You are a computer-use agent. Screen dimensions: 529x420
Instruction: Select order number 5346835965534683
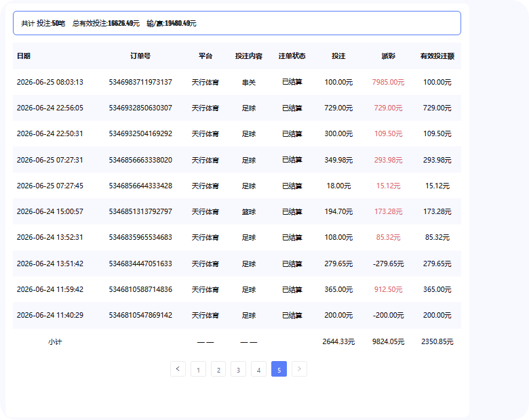140,237
